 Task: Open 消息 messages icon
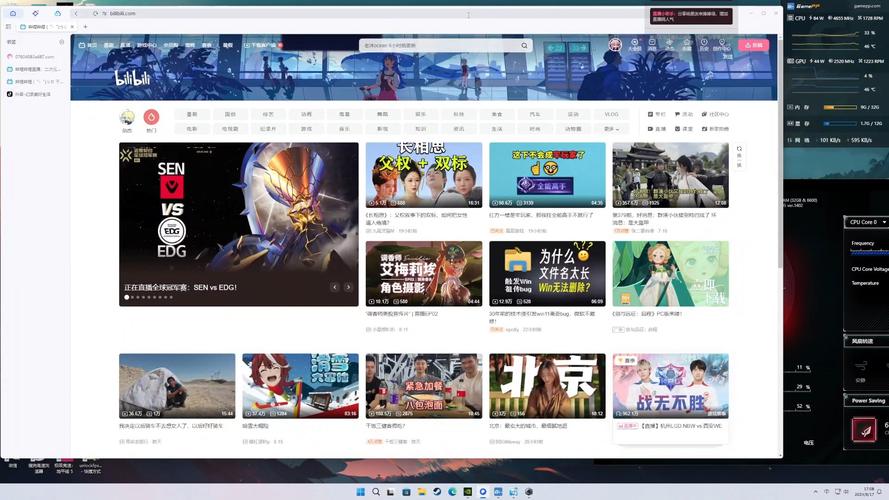pos(652,45)
